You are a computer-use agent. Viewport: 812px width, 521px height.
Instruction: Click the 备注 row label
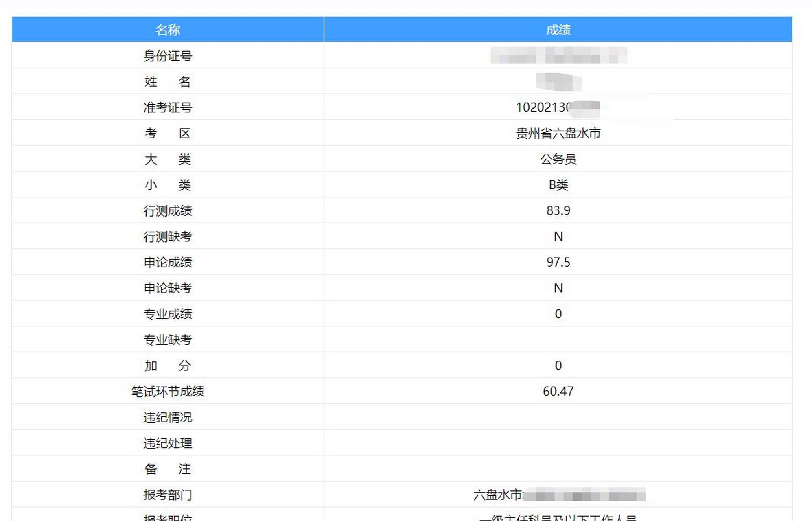coord(168,468)
